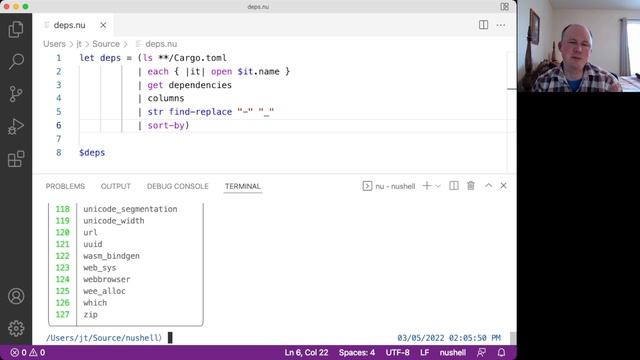This screenshot has width=640, height=360.
Task: Select language mode nushell in status bar
Action: pos(453,352)
